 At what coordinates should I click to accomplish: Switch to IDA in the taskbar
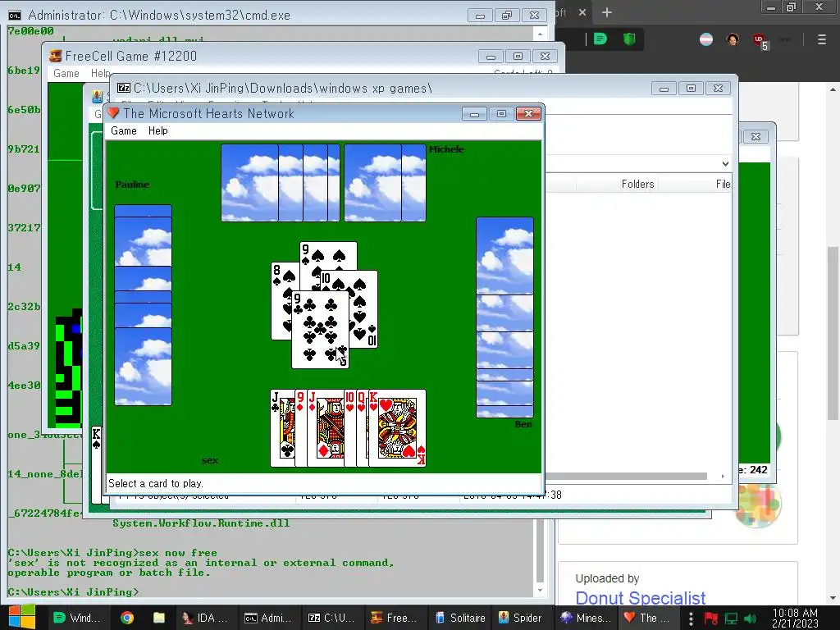point(205,618)
